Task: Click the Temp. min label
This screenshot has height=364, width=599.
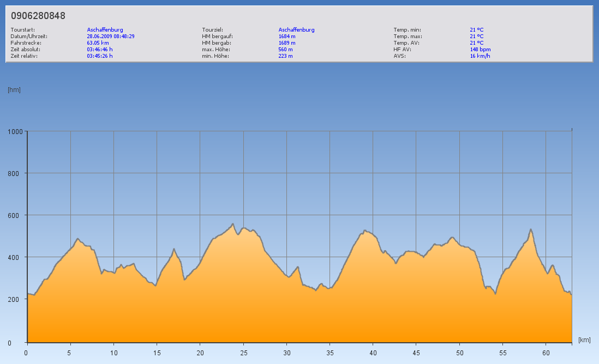Action: [408, 30]
